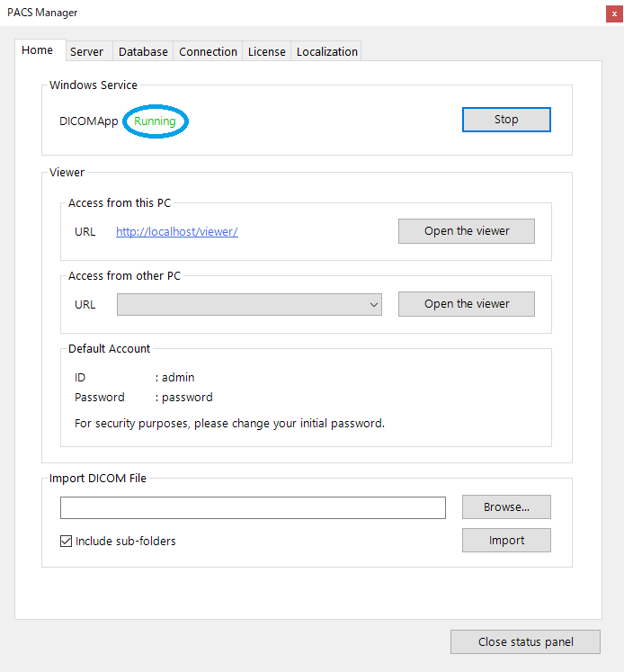
Task: Expand the URL dropdown for other PC access
Action: [249, 304]
